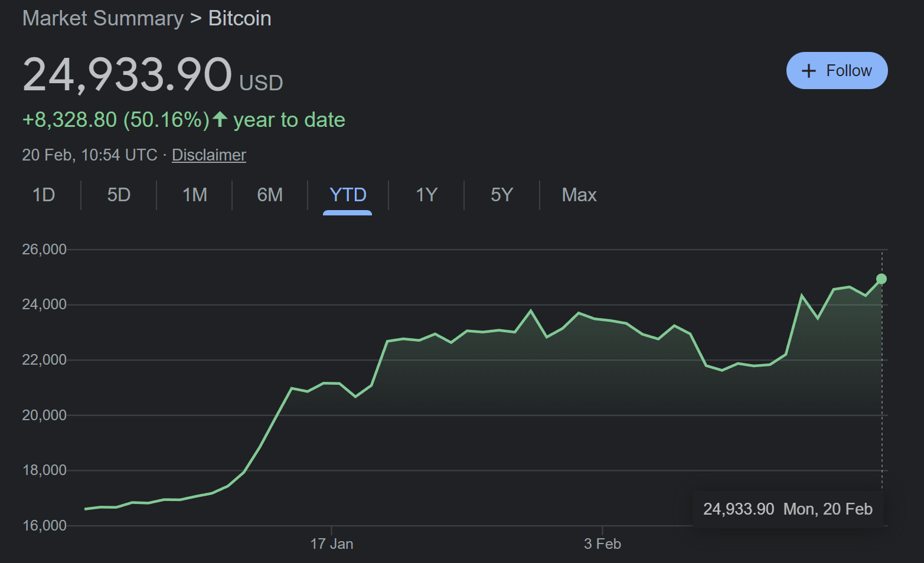Click the +8,328.80 (50.16%) change text
The image size is (924, 563).
[116, 120]
